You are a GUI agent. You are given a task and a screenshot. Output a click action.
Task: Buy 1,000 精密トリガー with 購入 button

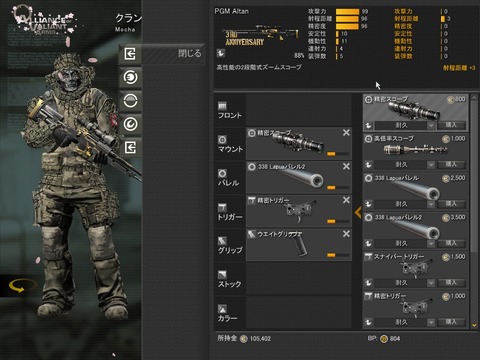[x=451, y=322]
